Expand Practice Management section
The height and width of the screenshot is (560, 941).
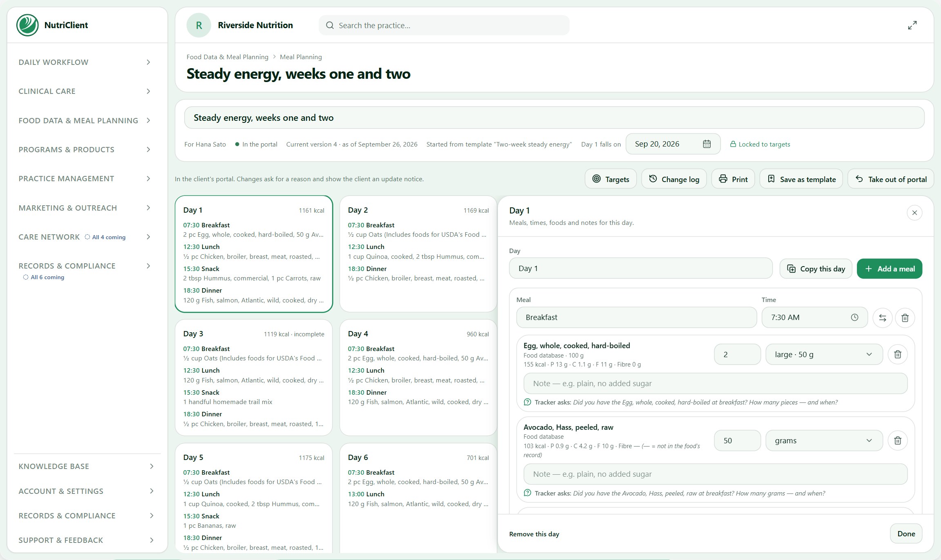coord(85,178)
